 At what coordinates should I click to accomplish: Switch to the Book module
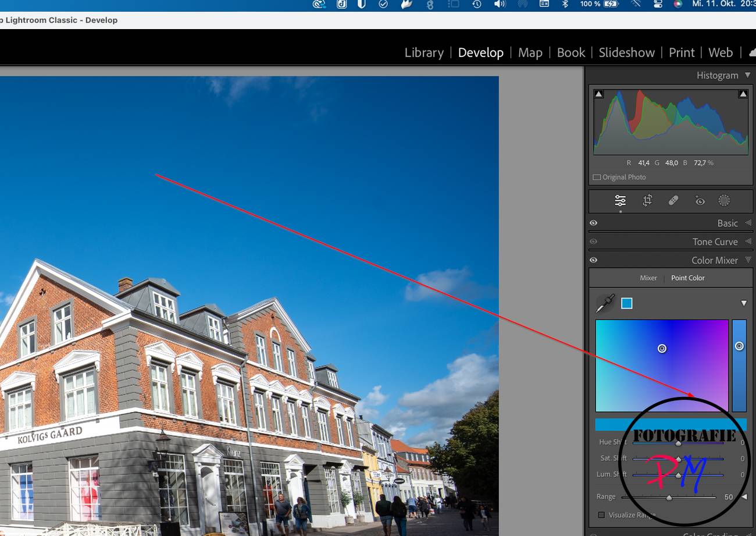[x=571, y=52]
